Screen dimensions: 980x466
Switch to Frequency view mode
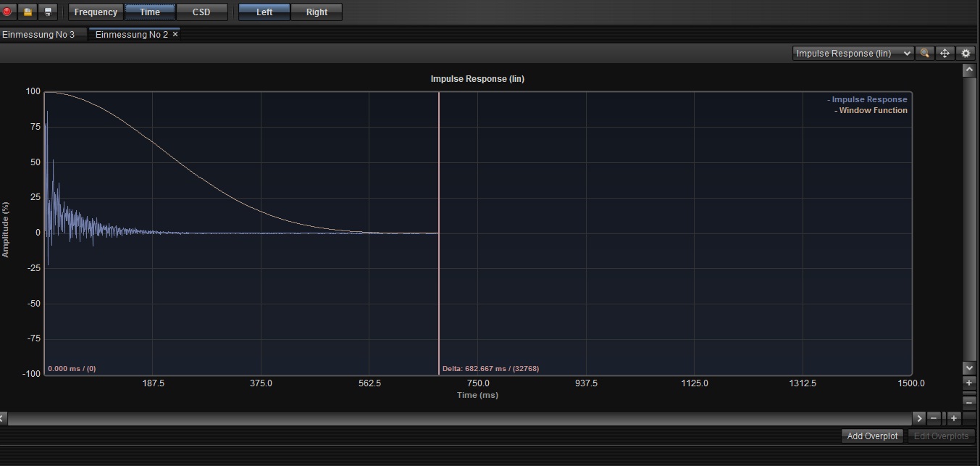click(x=96, y=12)
